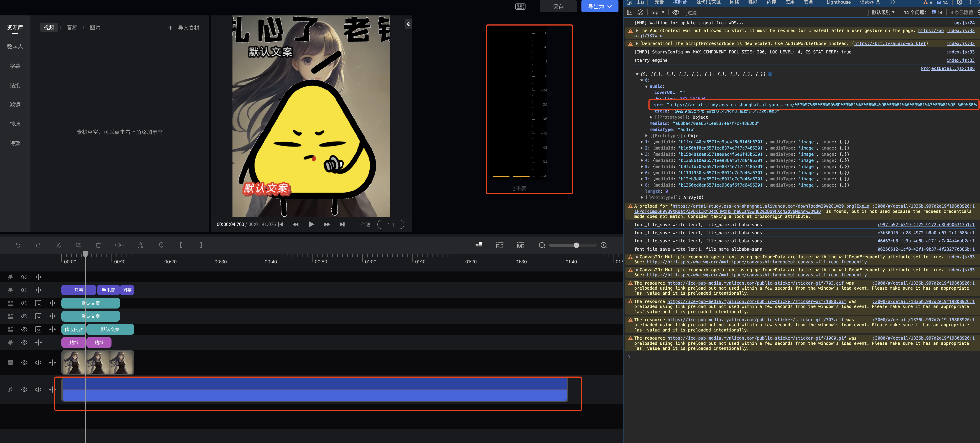Create a live expression with the eye icon
The height and width of the screenshot is (443, 980).
click(x=676, y=13)
